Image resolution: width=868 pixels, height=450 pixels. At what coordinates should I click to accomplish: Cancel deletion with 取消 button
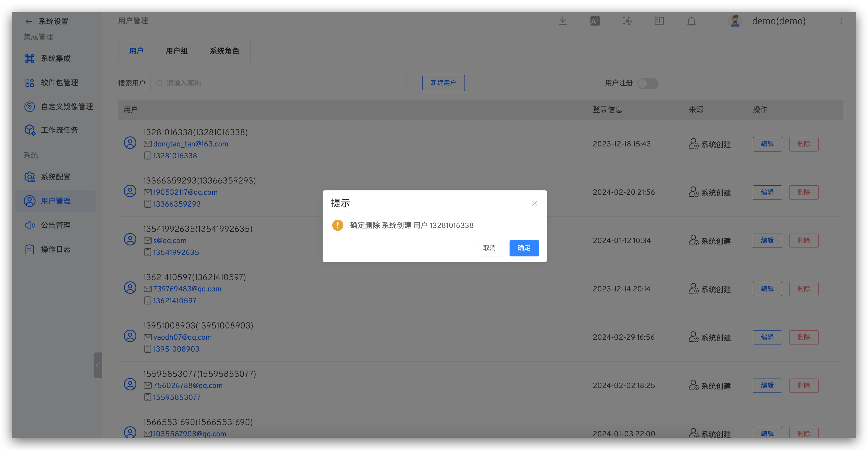point(489,248)
